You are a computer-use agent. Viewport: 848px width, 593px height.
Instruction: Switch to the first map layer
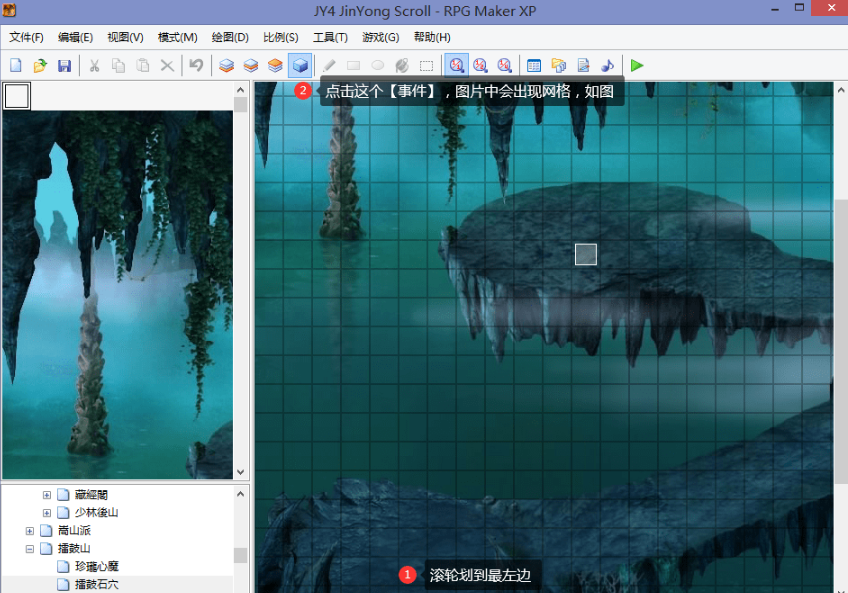[x=227, y=66]
